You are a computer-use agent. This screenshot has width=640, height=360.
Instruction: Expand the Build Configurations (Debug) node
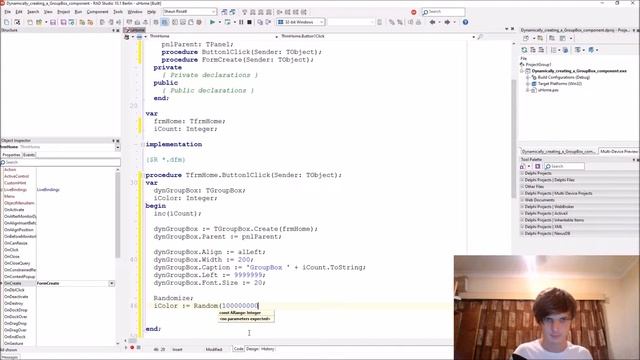pyautogui.click(x=527, y=77)
